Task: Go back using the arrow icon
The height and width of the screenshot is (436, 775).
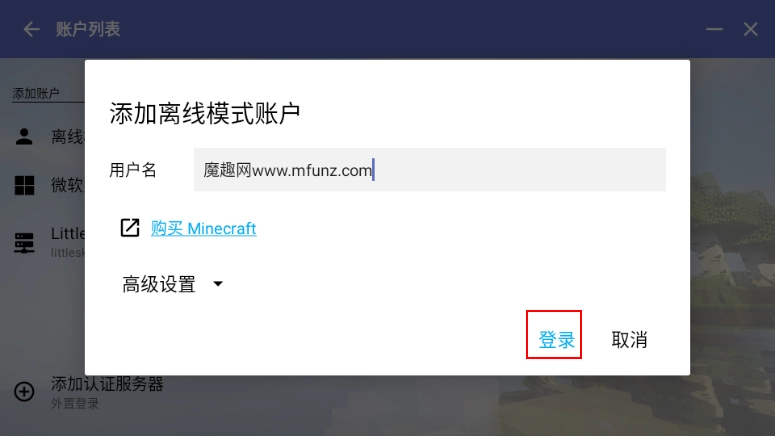Action: [x=31, y=29]
